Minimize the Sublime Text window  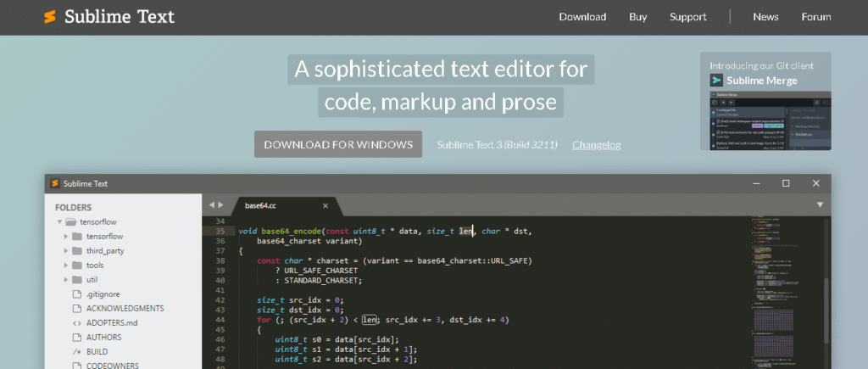[756, 183]
